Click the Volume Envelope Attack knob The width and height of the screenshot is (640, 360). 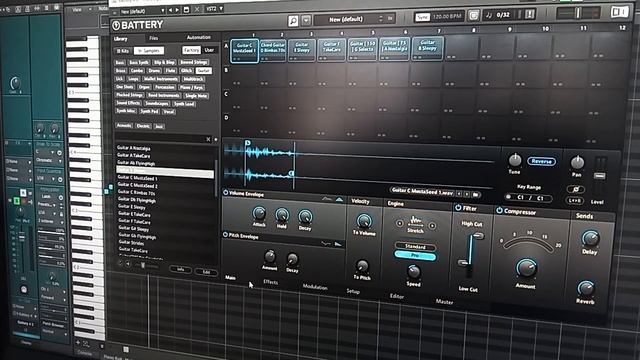pyautogui.click(x=259, y=213)
